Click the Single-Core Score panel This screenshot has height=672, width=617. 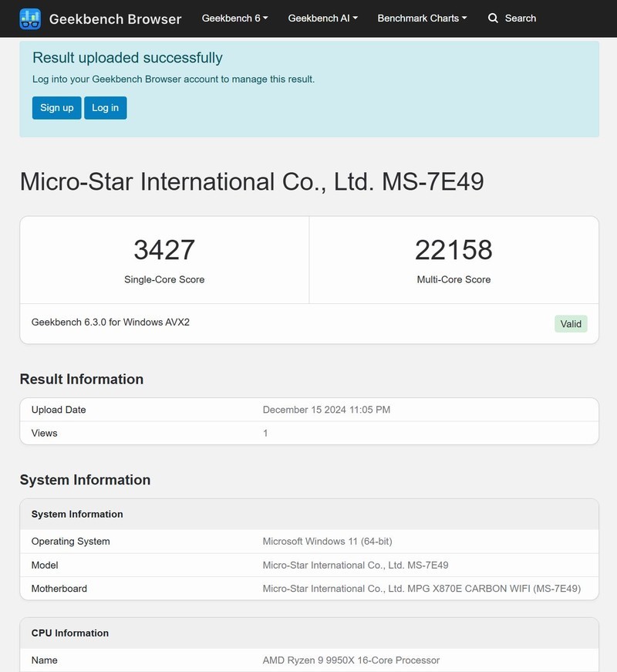point(164,258)
